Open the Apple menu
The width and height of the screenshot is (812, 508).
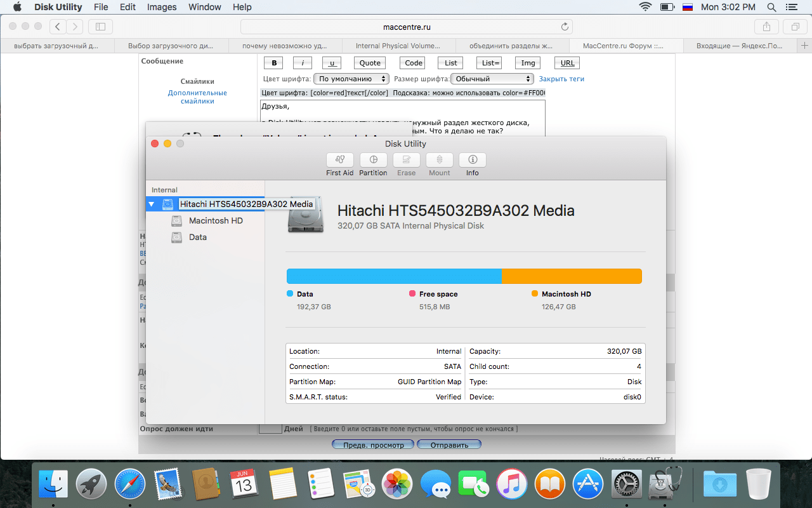[17, 7]
